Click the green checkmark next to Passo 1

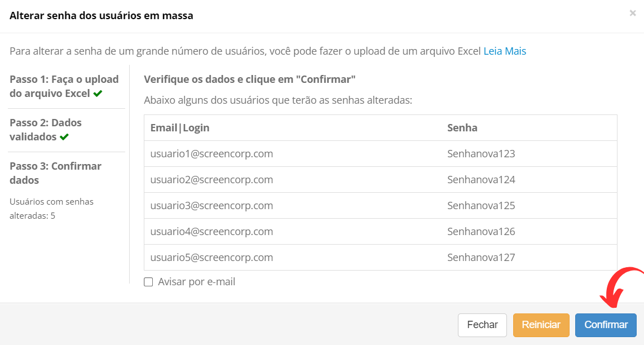(x=98, y=94)
